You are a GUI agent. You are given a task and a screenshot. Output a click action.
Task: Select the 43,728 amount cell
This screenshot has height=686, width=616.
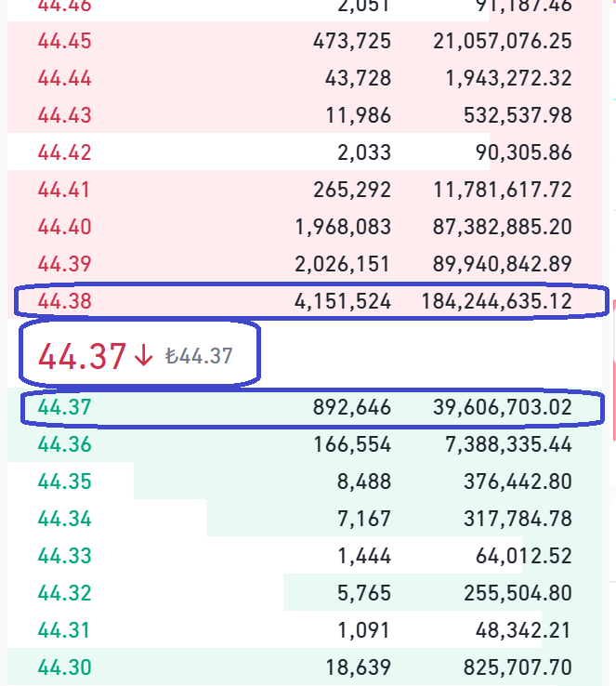tap(358, 78)
